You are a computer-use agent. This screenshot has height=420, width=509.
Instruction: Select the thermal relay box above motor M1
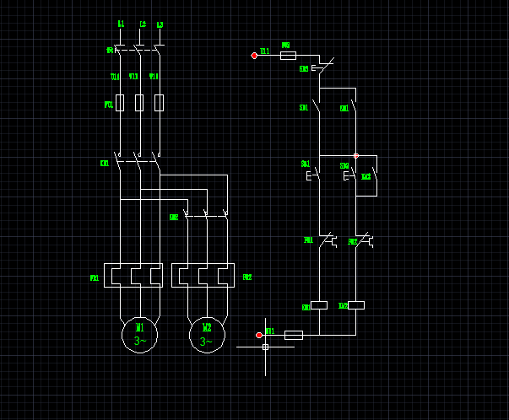pyautogui.click(x=133, y=275)
